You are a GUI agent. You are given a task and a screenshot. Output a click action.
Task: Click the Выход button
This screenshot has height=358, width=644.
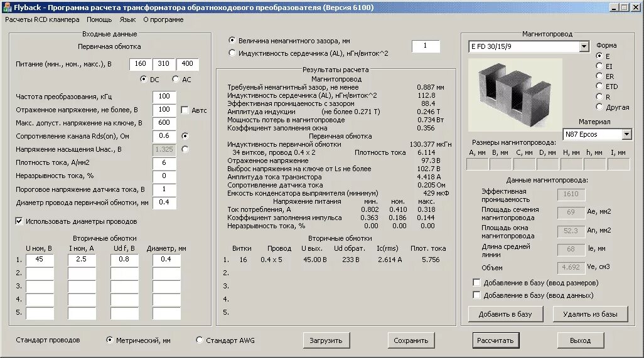click(x=581, y=340)
